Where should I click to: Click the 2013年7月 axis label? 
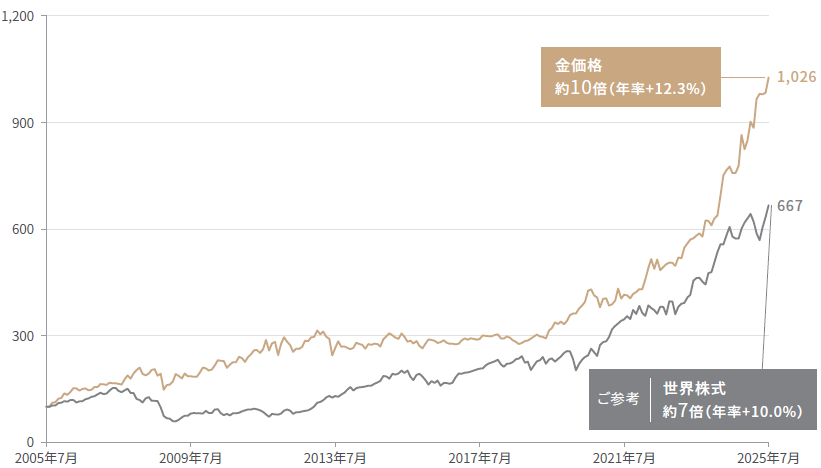pyautogui.click(x=335, y=457)
